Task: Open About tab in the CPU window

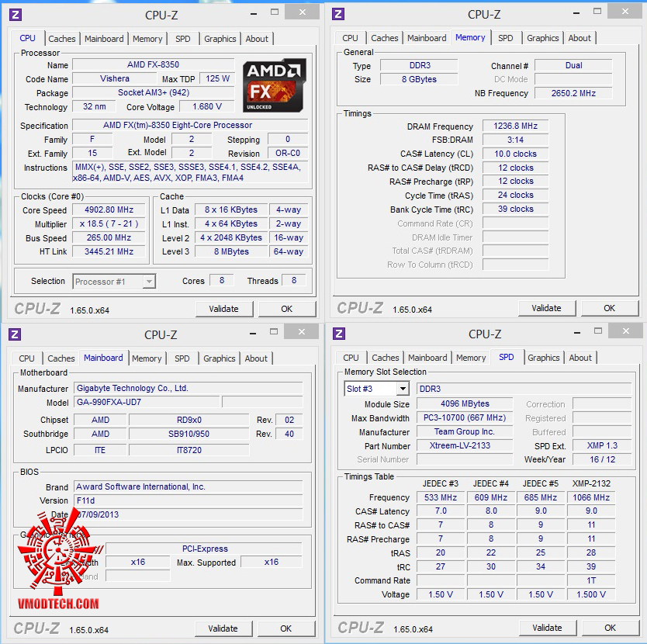Action: (x=257, y=39)
